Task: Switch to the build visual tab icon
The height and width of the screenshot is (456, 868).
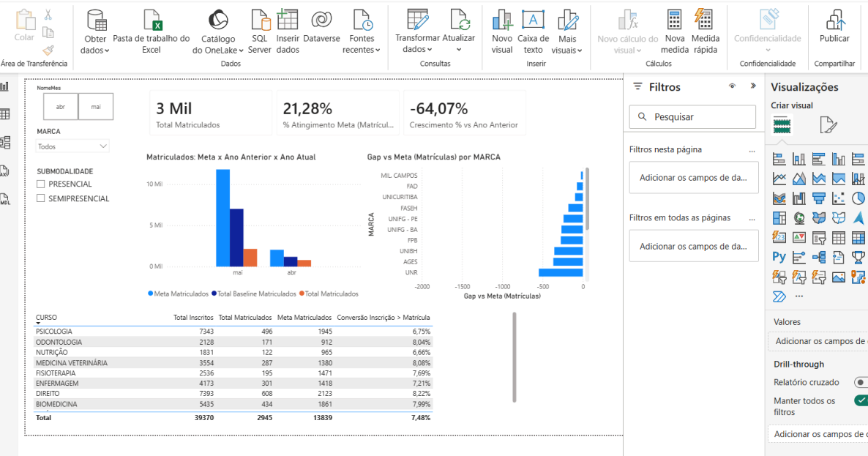Action: (782, 125)
